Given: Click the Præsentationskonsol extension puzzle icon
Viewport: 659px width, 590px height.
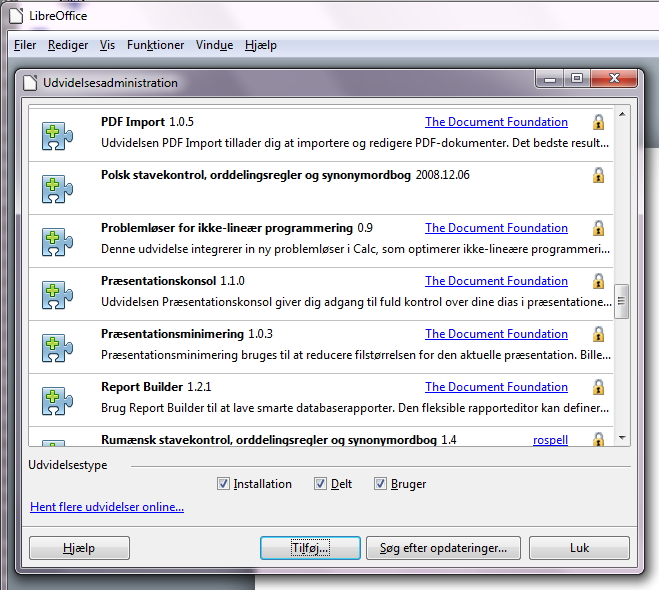Looking at the screenshot, I should click(57, 295).
